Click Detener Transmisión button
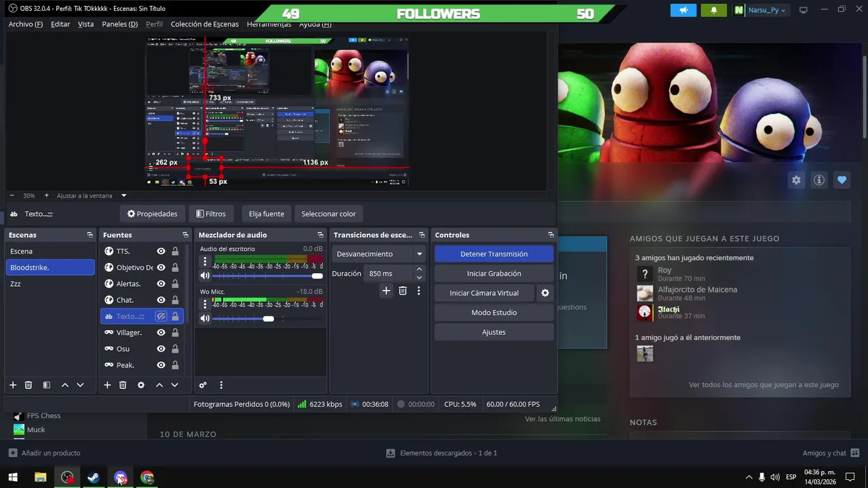This screenshot has height=488, width=868. [x=494, y=253]
